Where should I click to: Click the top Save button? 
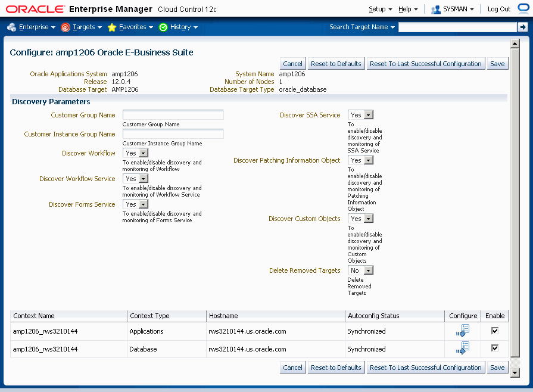[x=497, y=64]
